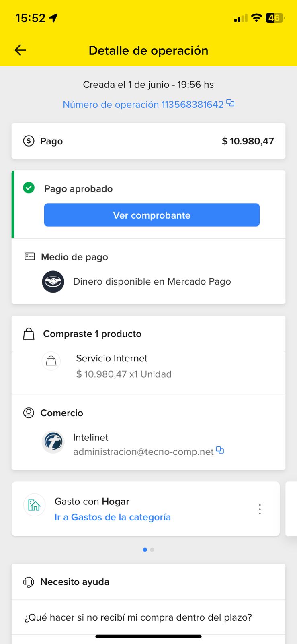Screen dimensions: 297x644
Task: Tap the Mercado Pago handshake logo
Action: pos(53,281)
